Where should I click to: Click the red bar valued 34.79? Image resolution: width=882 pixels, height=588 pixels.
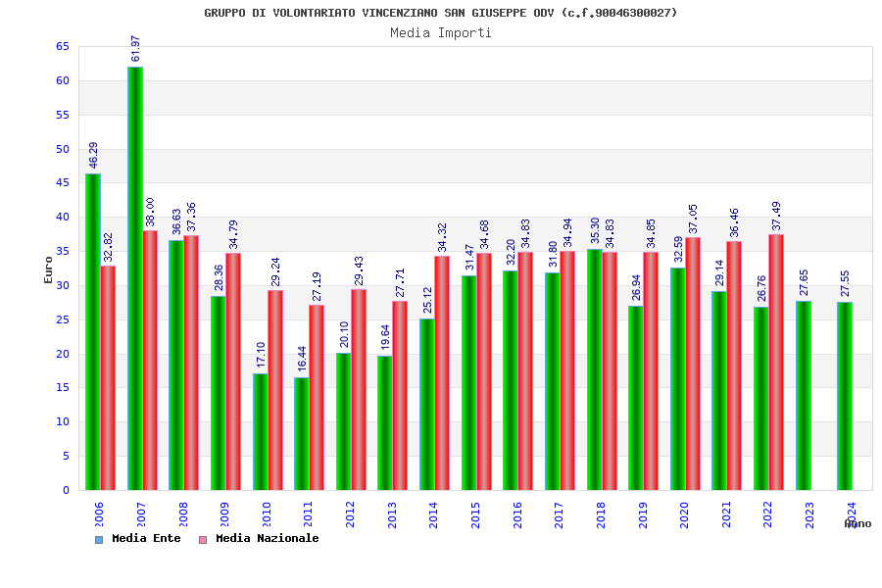tap(233, 371)
